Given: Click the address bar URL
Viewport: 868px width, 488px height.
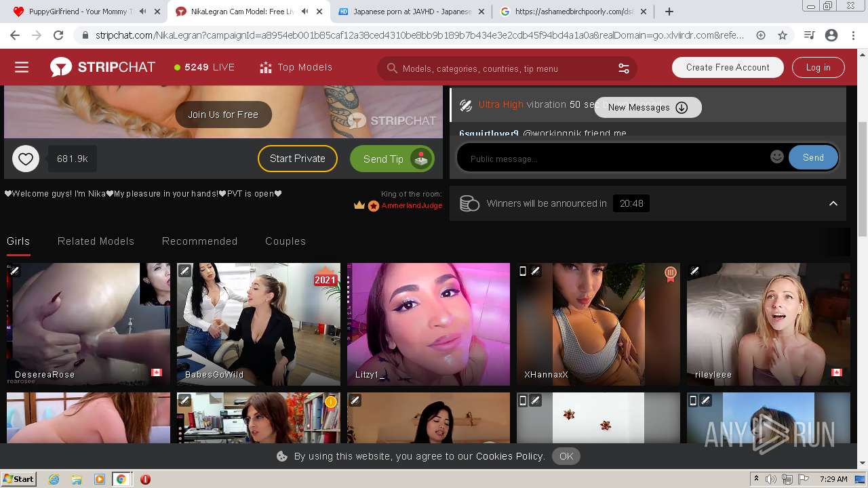Looking at the screenshot, I should pyautogui.click(x=419, y=35).
